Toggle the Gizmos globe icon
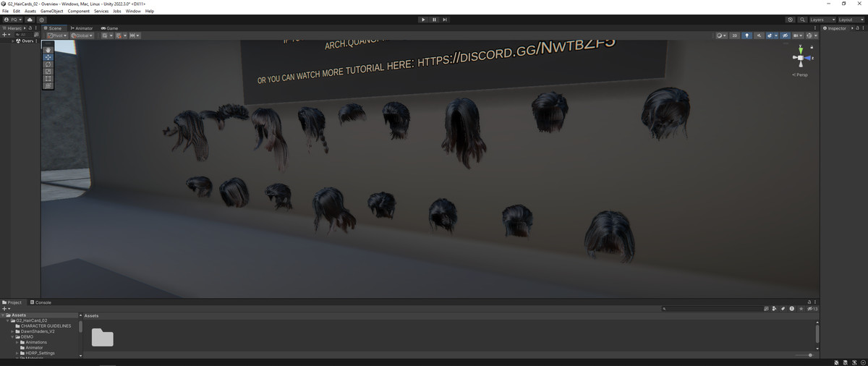The width and height of the screenshot is (868, 366). [x=810, y=35]
